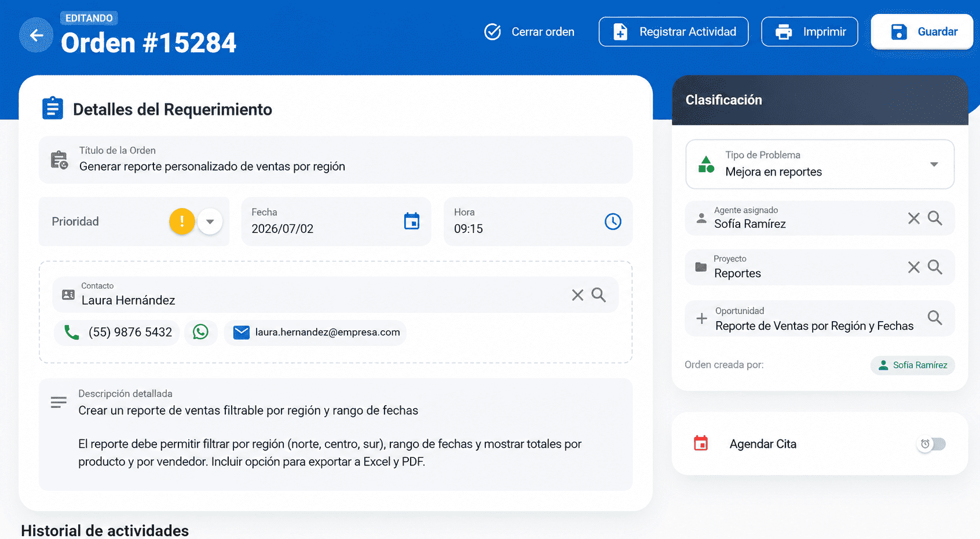Image resolution: width=980 pixels, height=539 pixels.
Task: Open the Hora clock picker icon
Action: 613,221
